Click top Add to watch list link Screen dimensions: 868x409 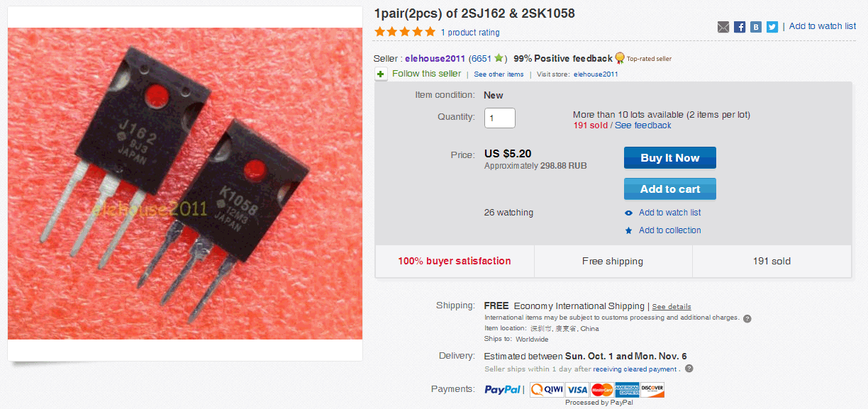tap(823, 26)
